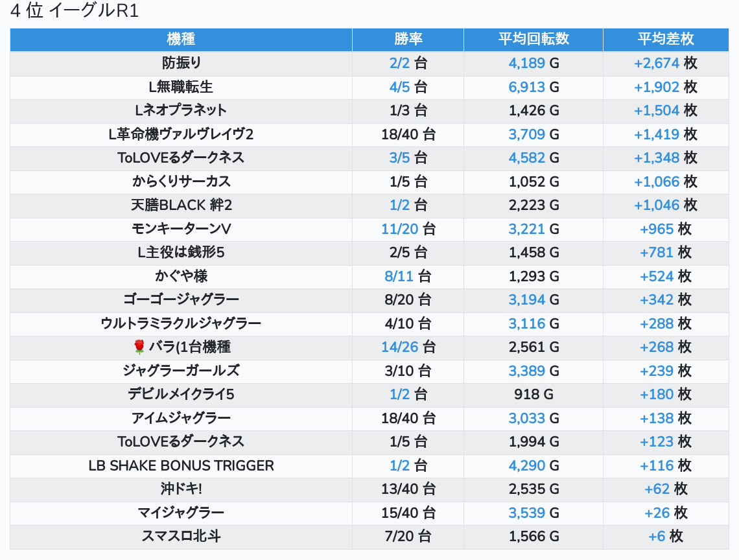Click the 14/26 win rate for バラ
This screenshot has height=560, width=739.
[399, 347]
